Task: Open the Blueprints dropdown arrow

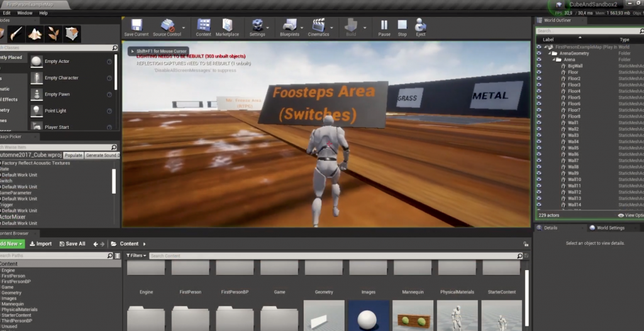Action: coord(302,28)
